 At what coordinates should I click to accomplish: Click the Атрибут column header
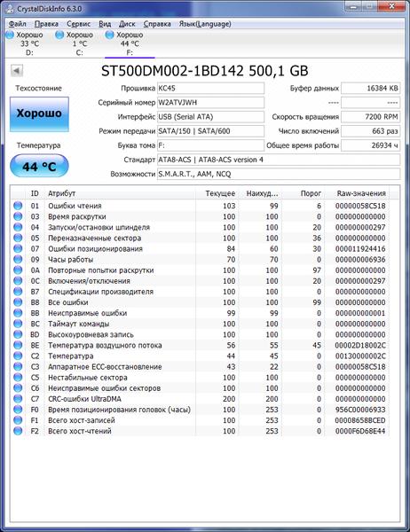120,193
